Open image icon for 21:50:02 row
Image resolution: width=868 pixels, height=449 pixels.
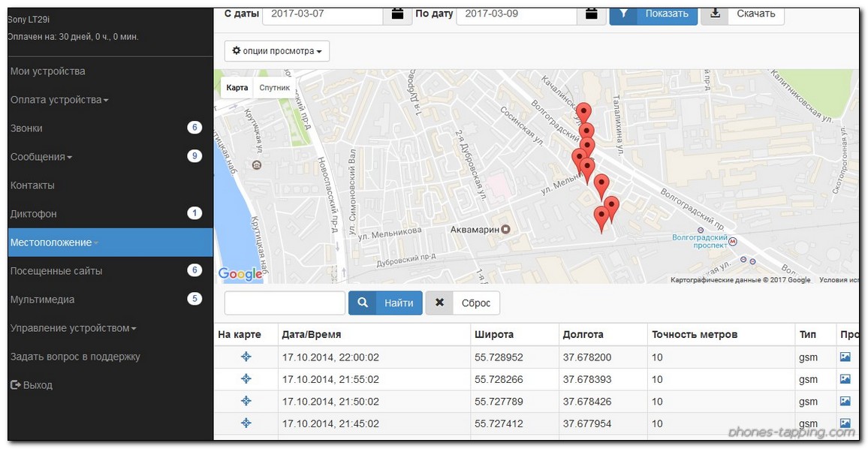845,402
